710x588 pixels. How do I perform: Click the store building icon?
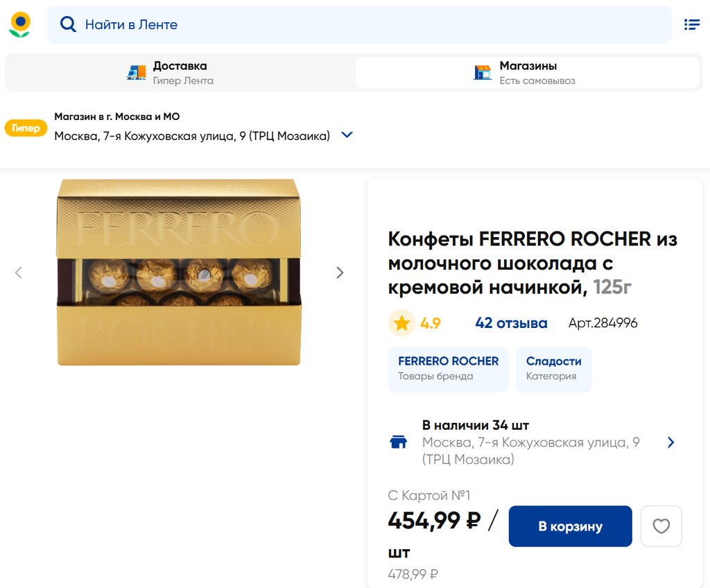483,72
